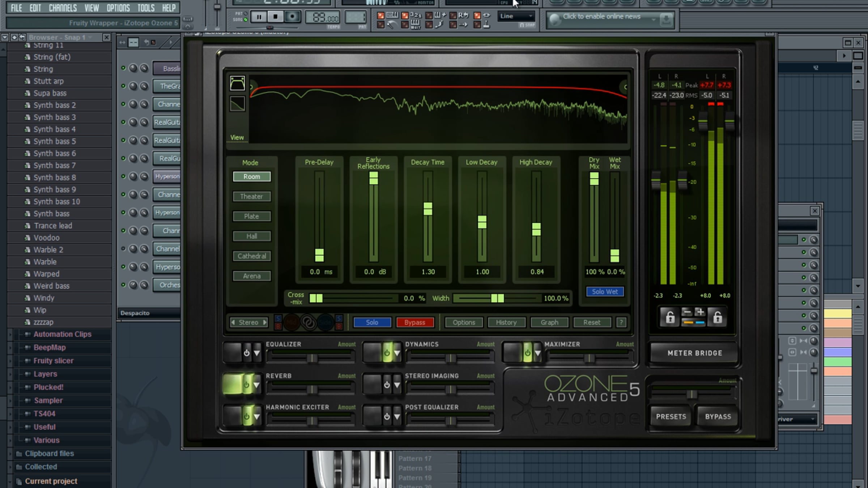Open the Equalizer module preset dropdown arrow
The width and height of the screenshot is (868, 488).
coord(257,353)
